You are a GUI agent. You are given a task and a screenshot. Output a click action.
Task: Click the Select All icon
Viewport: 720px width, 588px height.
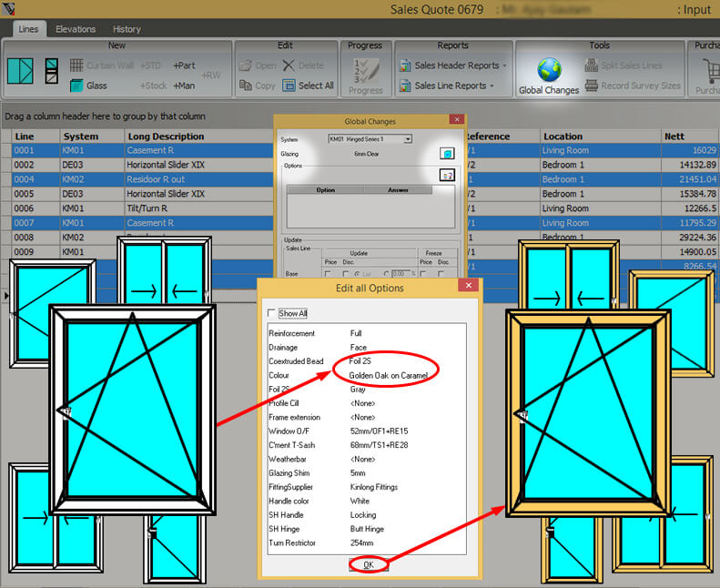pyautogui.click(x=289, y=86)
